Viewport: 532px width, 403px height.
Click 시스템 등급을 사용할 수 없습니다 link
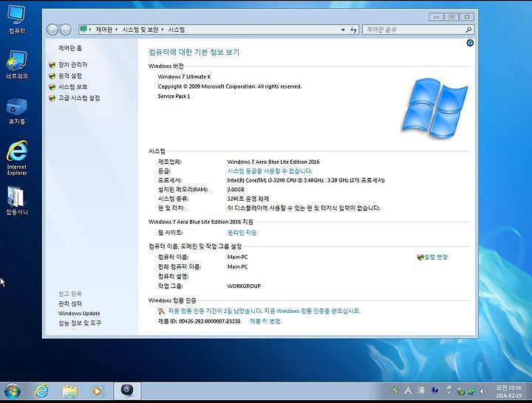[x=270, y=171]
